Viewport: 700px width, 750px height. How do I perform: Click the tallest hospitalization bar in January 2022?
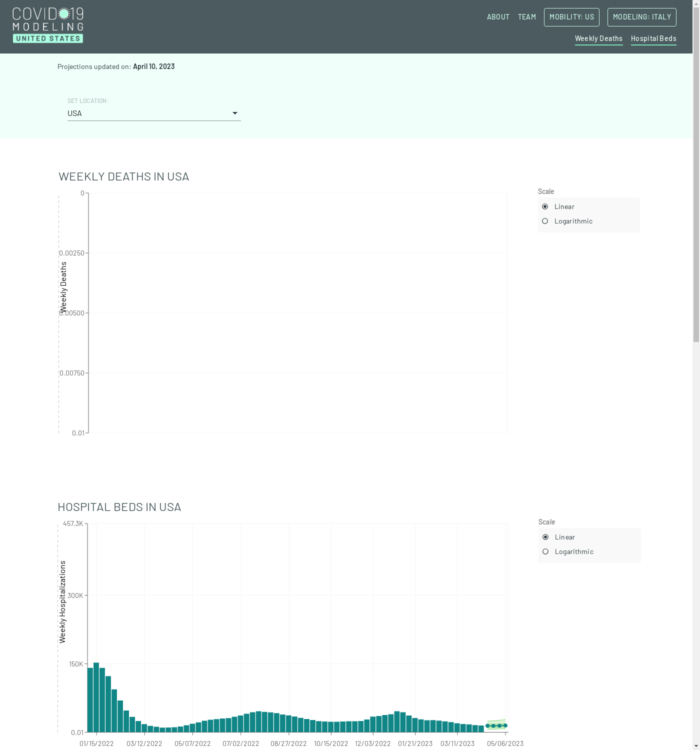pos(96,697)
